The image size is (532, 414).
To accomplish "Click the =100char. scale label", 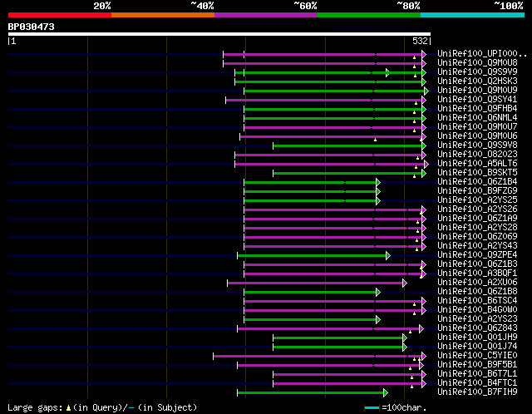I will click(404, 407).
